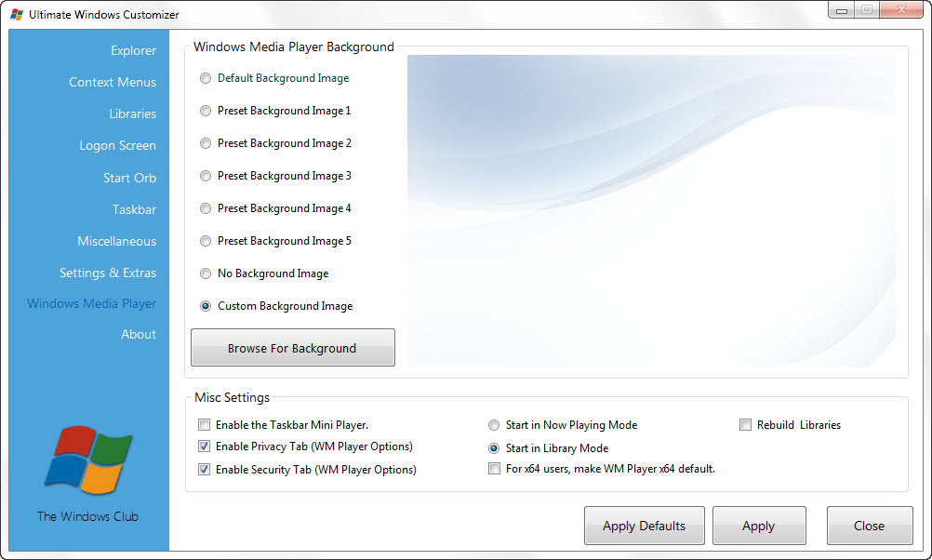Image resolution: width=932 pixels, height=560 pixels.
Task: Click the Apply Defaults button
Action: click(644, 526)
